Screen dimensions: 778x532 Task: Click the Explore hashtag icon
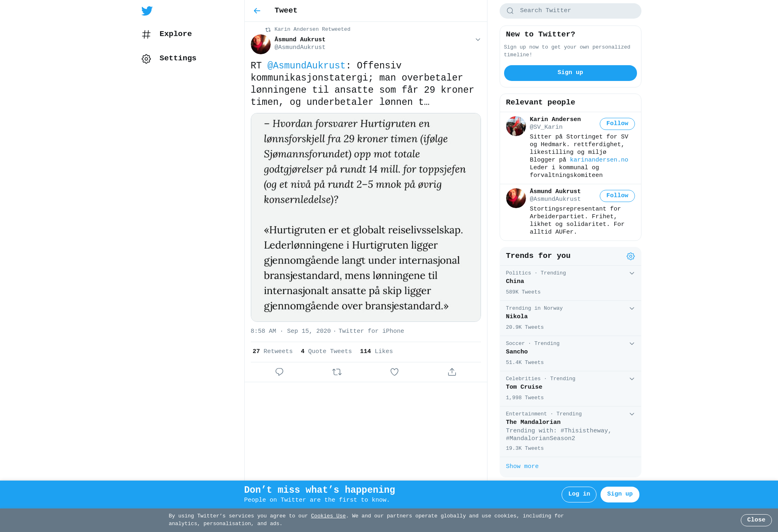146,34
